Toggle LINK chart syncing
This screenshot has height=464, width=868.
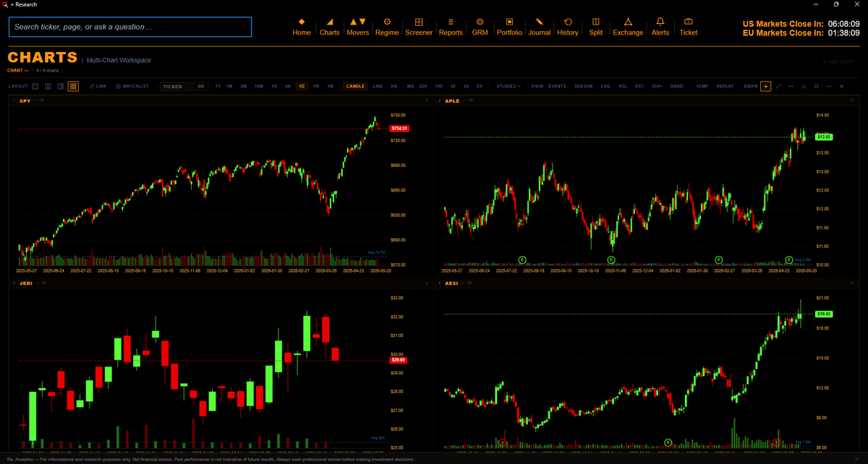point(98,86)
